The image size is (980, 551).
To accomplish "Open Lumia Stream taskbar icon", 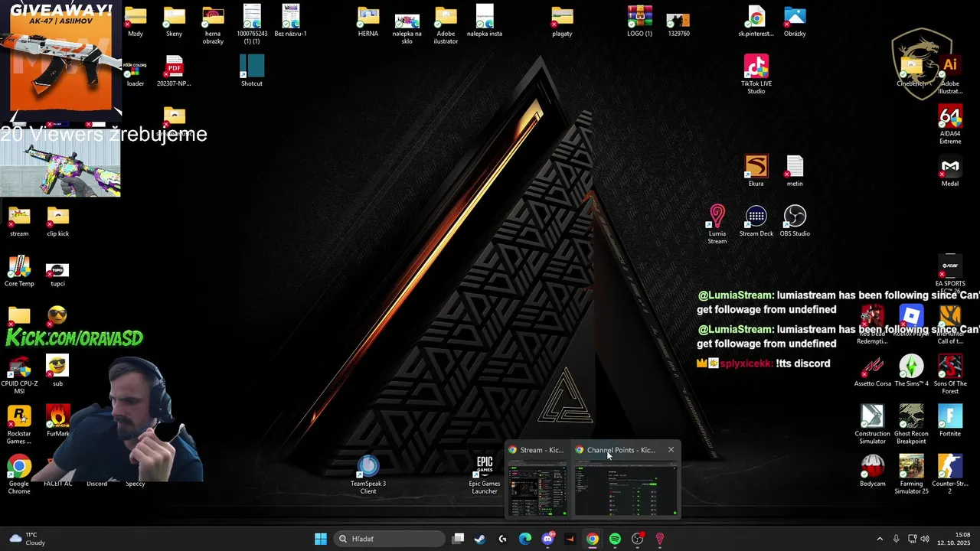I will [x=660, y=539].
